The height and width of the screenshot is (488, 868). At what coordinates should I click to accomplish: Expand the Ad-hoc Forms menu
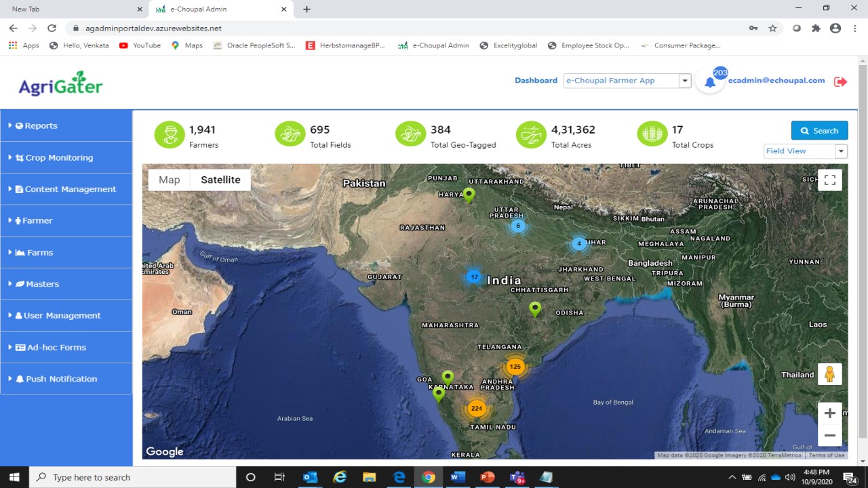tap(66, 347)
